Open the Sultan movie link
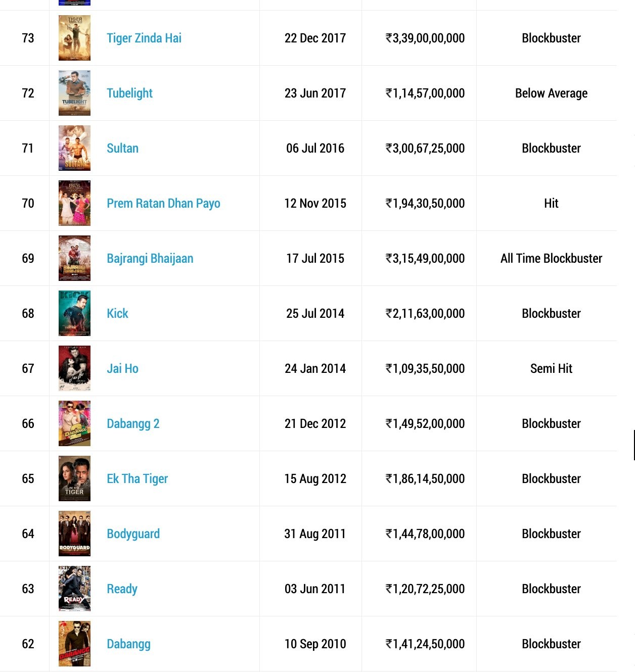This screenshot has width=635, height=672. [x=122, y=149]
